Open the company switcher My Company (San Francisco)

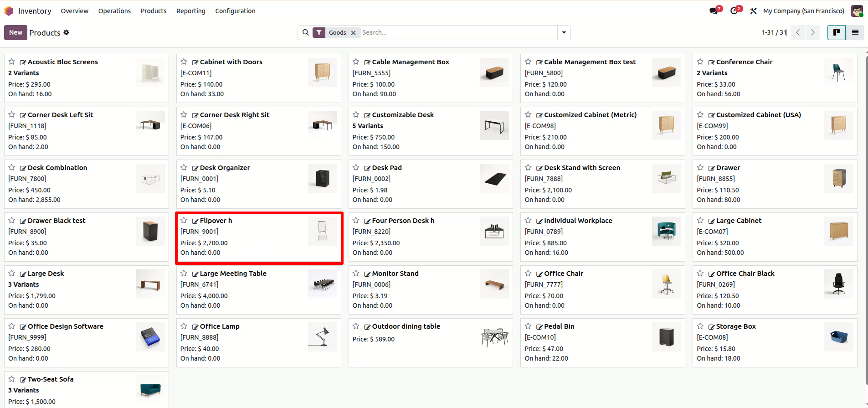(804, 11)
